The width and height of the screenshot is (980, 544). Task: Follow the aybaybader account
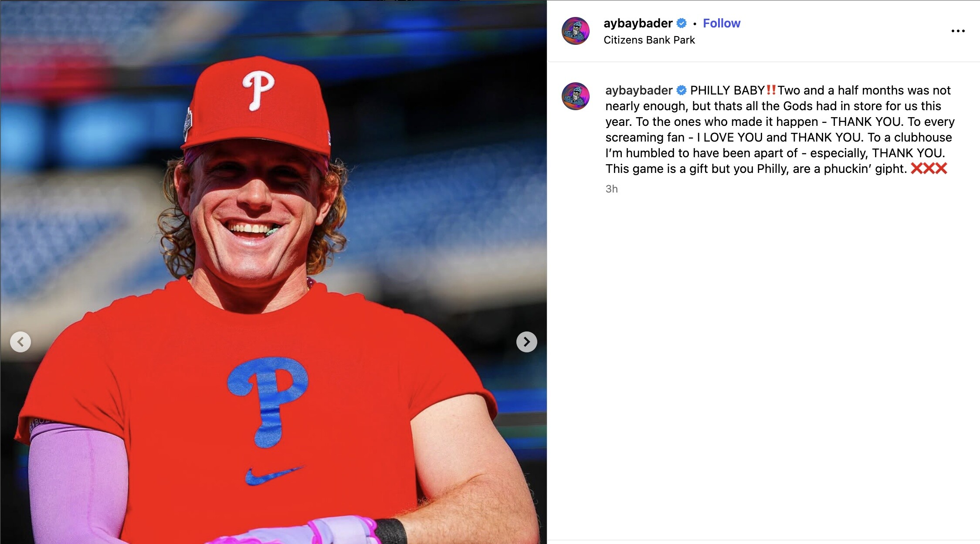pyautogui.click(x=721, y=23)
